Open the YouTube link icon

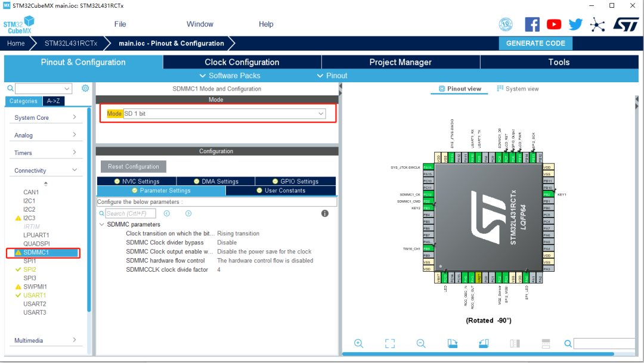pos(553,24)
